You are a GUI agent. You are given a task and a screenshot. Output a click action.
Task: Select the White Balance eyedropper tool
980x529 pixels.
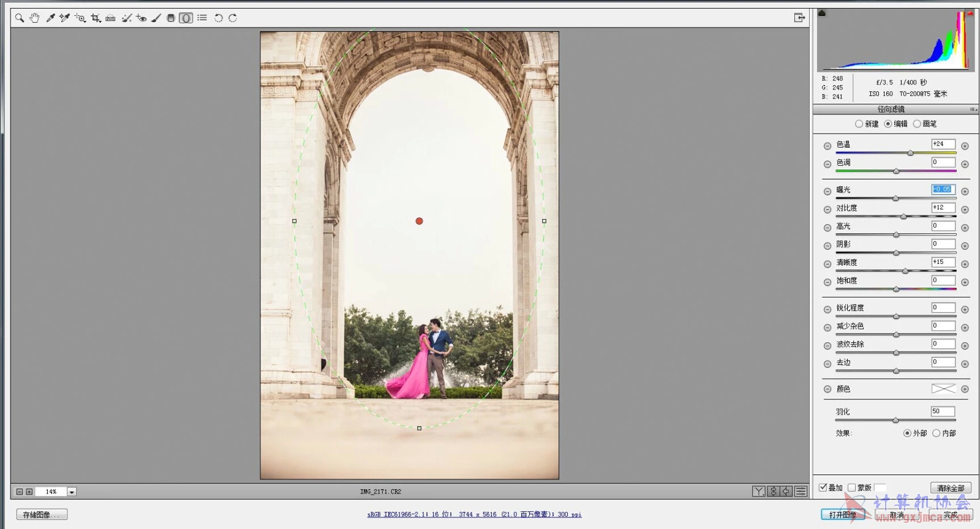50,18
